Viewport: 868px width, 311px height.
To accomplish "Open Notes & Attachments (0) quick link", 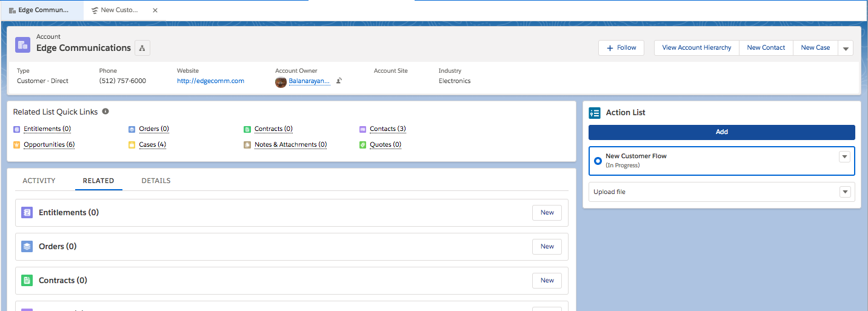I will coord(290,145).
